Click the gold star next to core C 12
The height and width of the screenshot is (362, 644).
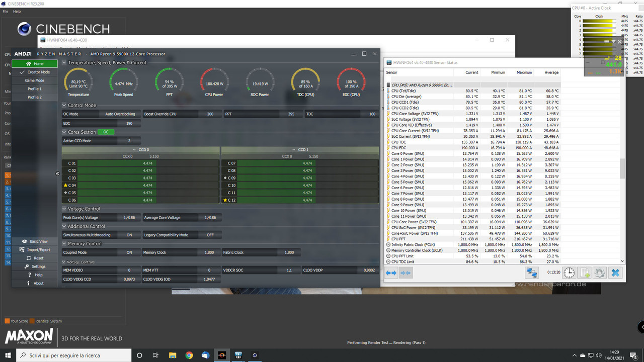click(x=225, y=200)
